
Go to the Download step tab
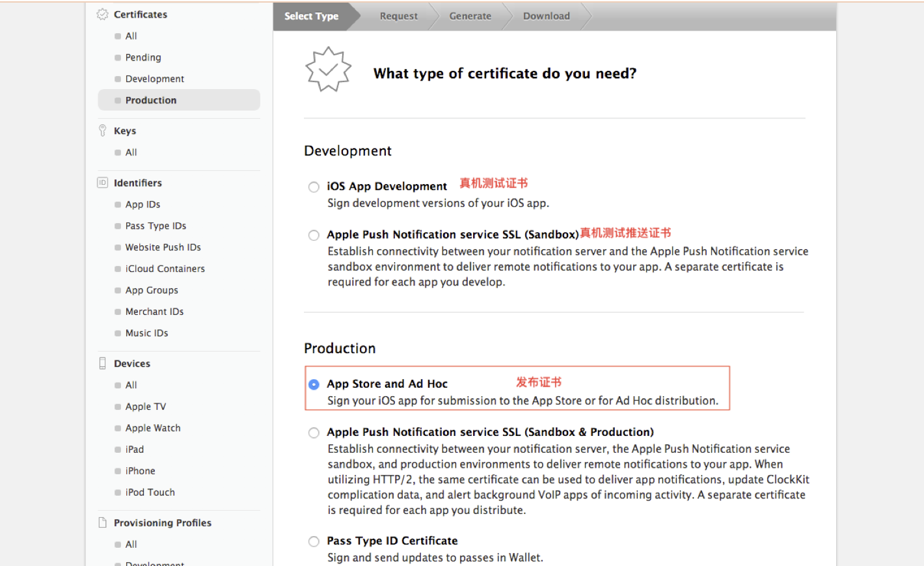(547, 16)
